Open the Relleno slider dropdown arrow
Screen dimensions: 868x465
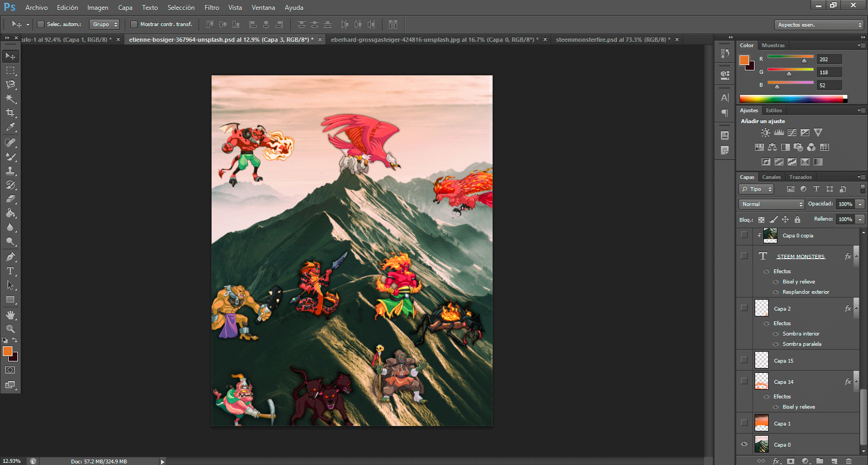pos(860,219)
